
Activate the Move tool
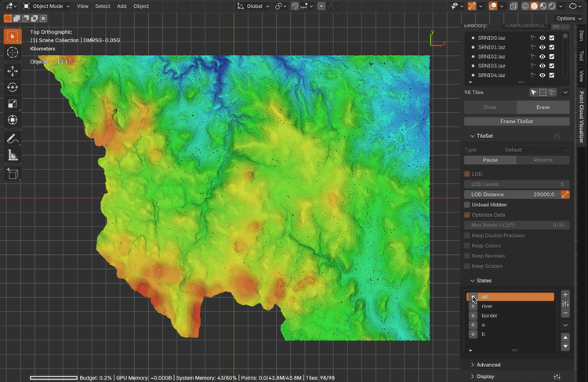(x=13, y=71)
